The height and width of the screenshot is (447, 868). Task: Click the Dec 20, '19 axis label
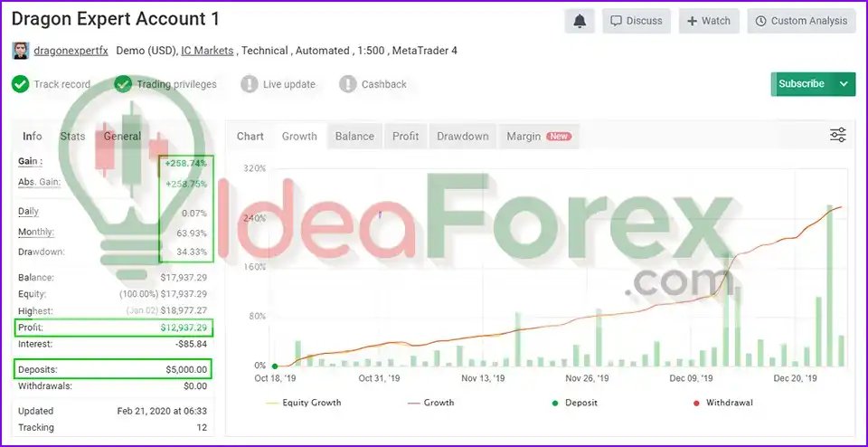click(x=796, y=379)
